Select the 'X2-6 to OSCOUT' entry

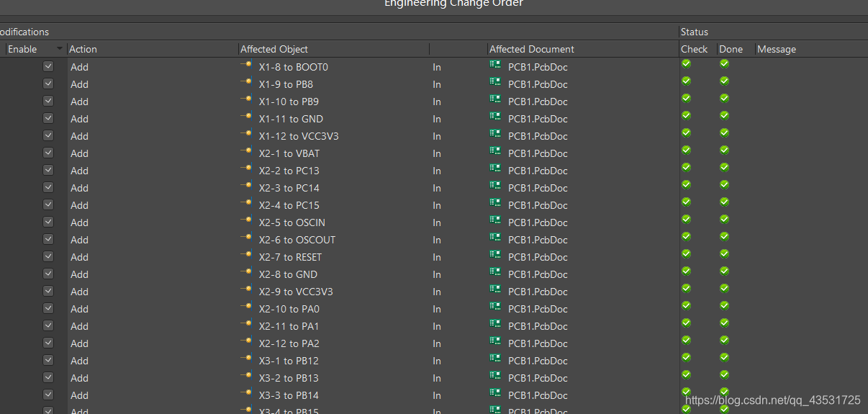297,240
